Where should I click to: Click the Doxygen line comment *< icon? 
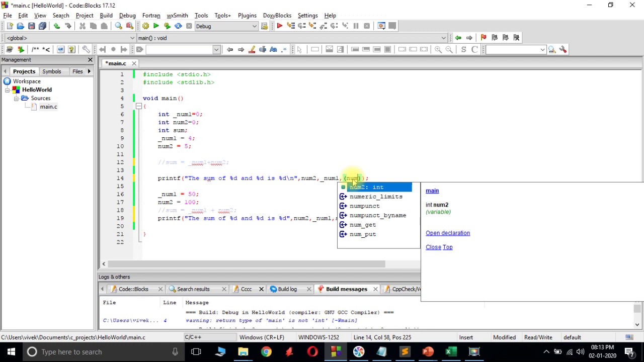tap(46, 49)
